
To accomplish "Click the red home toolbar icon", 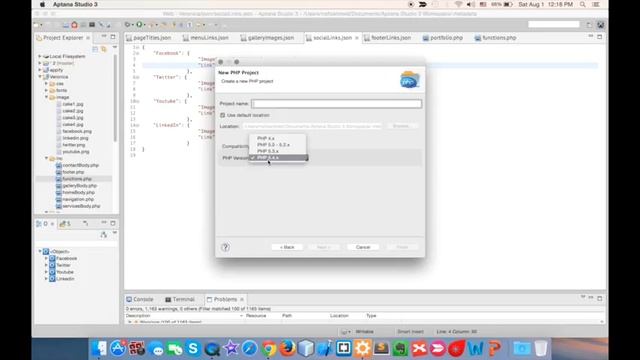I will pyautogui.click(x=74, y=25).
